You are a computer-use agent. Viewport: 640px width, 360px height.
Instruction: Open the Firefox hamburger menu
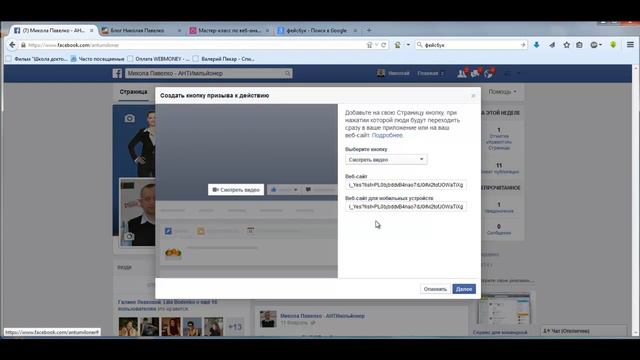pos(630,45)
